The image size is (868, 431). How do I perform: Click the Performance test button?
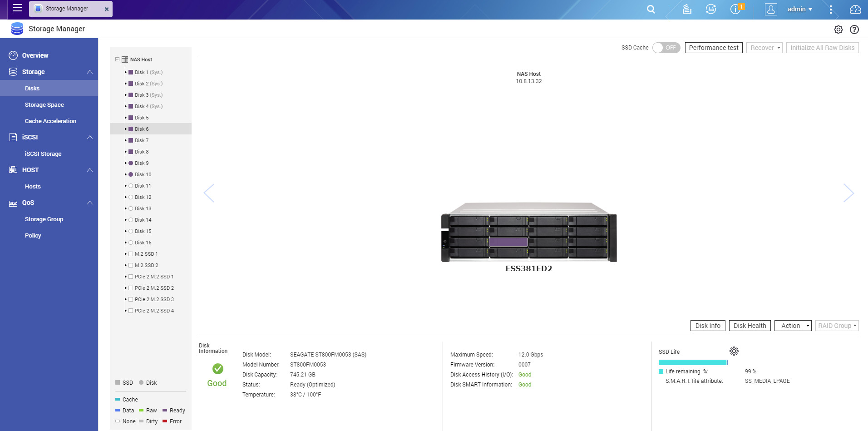[x=713, y=48]
